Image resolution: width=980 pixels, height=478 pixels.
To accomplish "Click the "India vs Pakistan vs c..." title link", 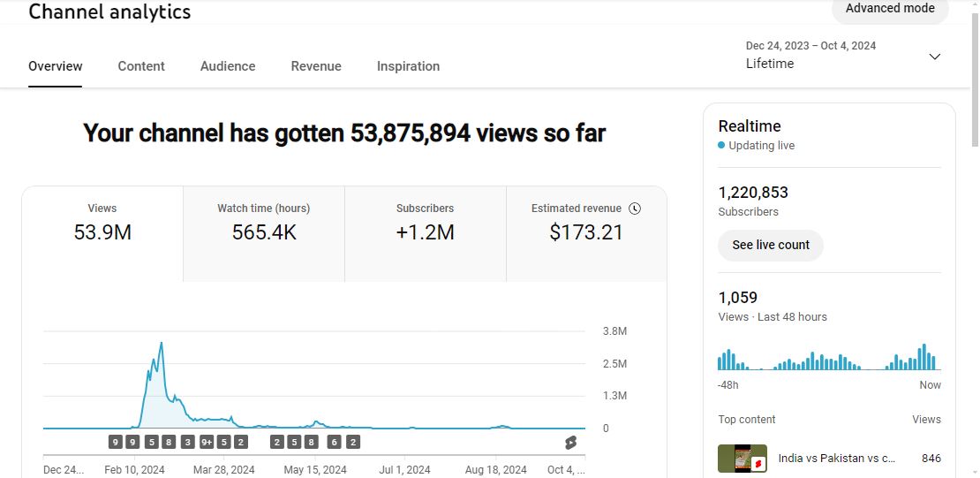I will [837, 459].
